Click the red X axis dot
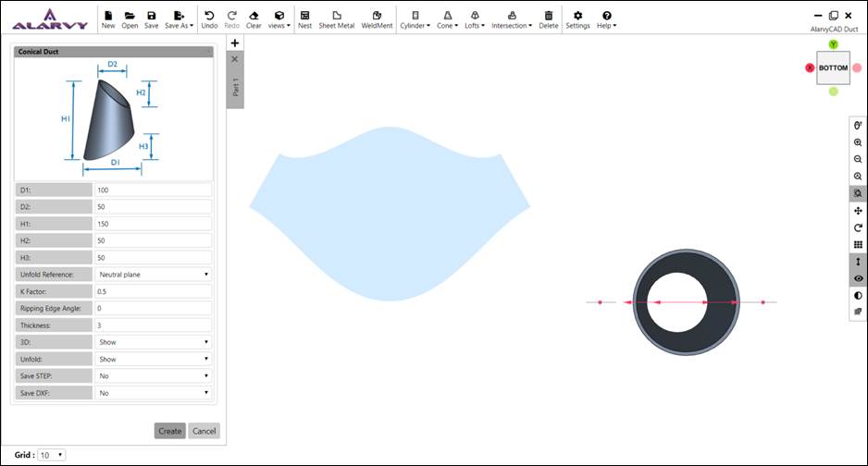Image resolution: width=868 pixels, height=466 pixels. click(810, 67)
